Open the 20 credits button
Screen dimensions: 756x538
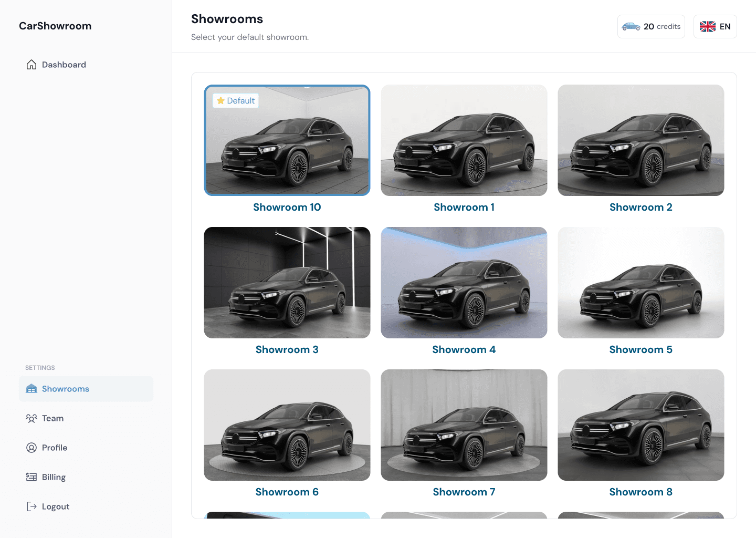click(651, 26)
